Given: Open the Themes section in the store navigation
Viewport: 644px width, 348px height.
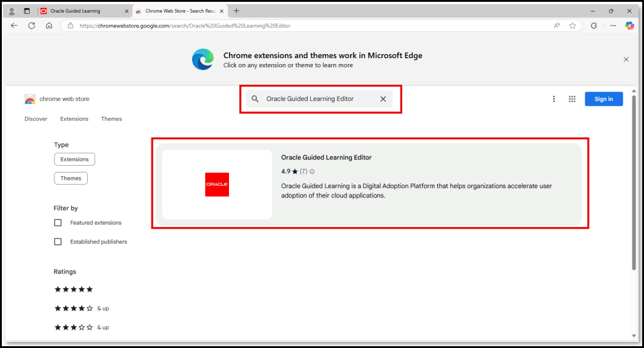Looking at the screenshot, I should click(111, 119).
